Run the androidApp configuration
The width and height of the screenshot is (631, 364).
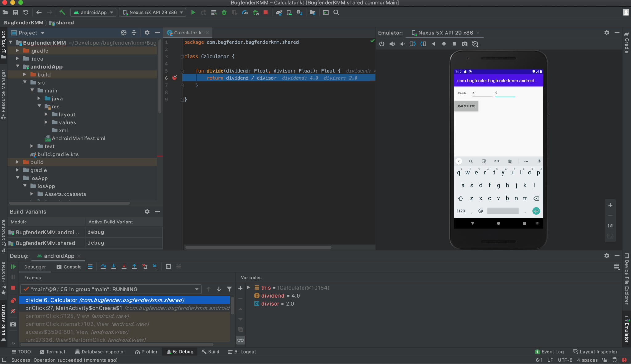tap(193, 12)
